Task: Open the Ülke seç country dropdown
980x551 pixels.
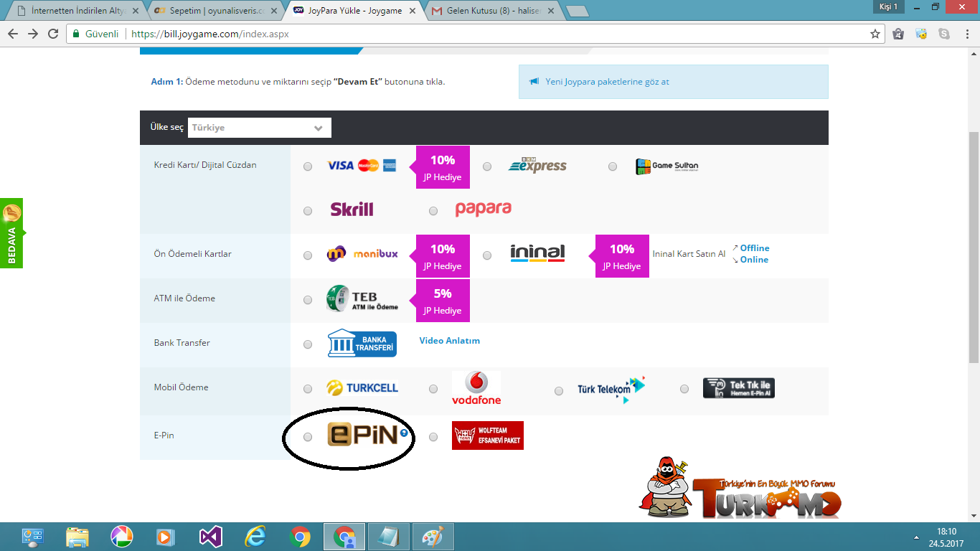Action: click(260, 128)
